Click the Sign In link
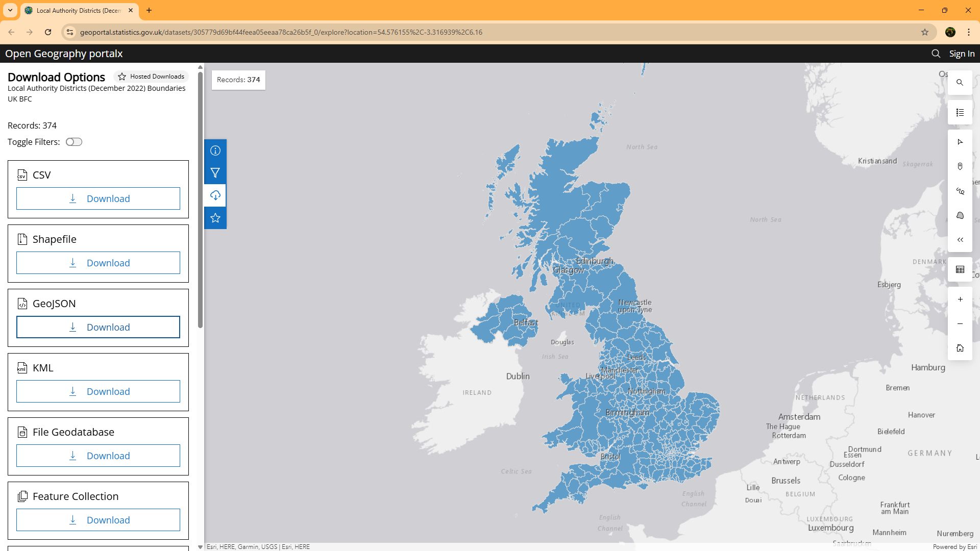980x551 pixels. click(961, 54)
